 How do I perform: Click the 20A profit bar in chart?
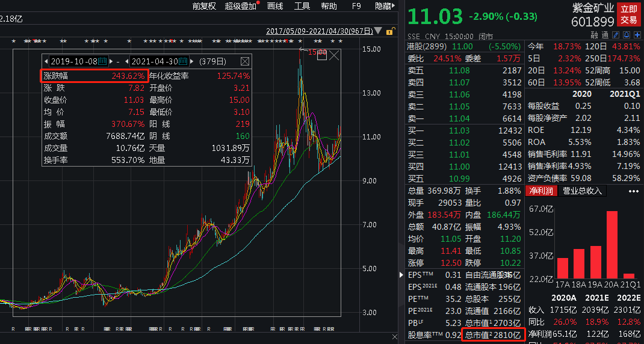click(612, 245)
